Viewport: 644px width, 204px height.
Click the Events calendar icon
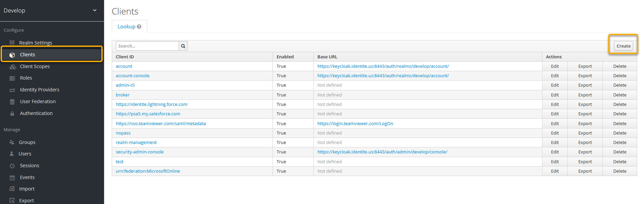12,178
